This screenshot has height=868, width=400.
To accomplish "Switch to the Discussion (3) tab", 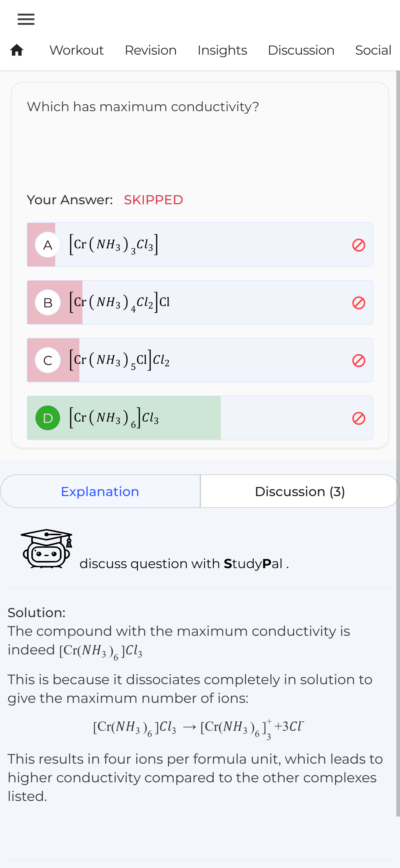I will [300, 492].
